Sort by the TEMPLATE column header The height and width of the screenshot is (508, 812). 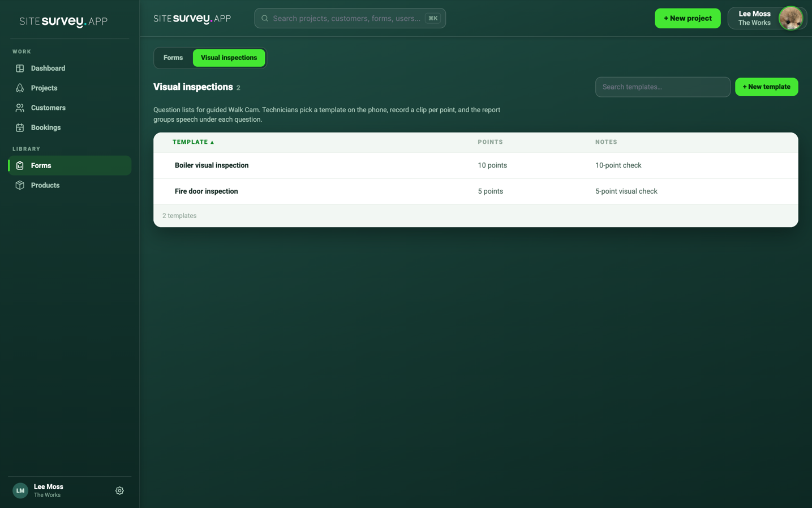tap(194, 142)
